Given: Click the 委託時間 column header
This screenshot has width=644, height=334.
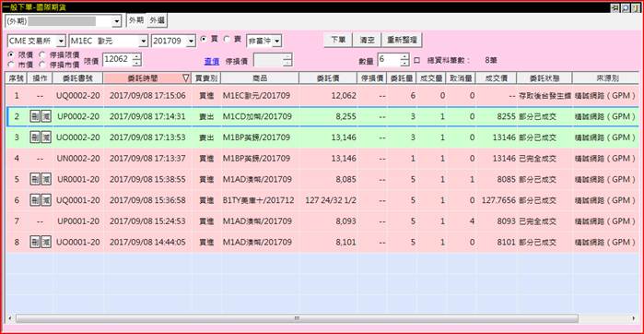Looking at the screenshot, I should 147,78.
